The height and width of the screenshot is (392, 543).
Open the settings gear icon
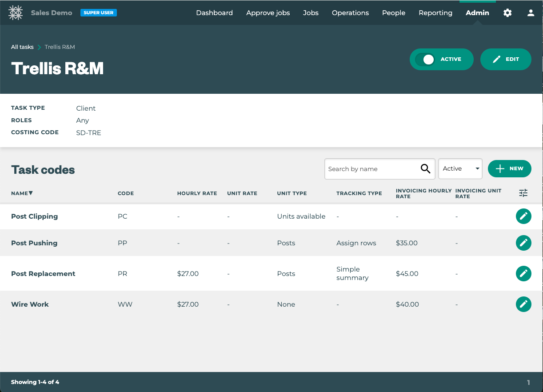507,13
